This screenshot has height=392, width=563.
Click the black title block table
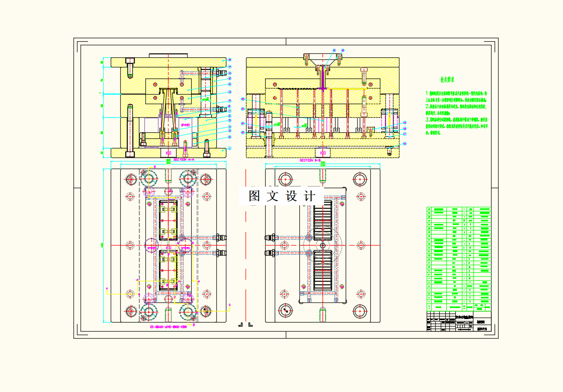(x=458, y=321)
